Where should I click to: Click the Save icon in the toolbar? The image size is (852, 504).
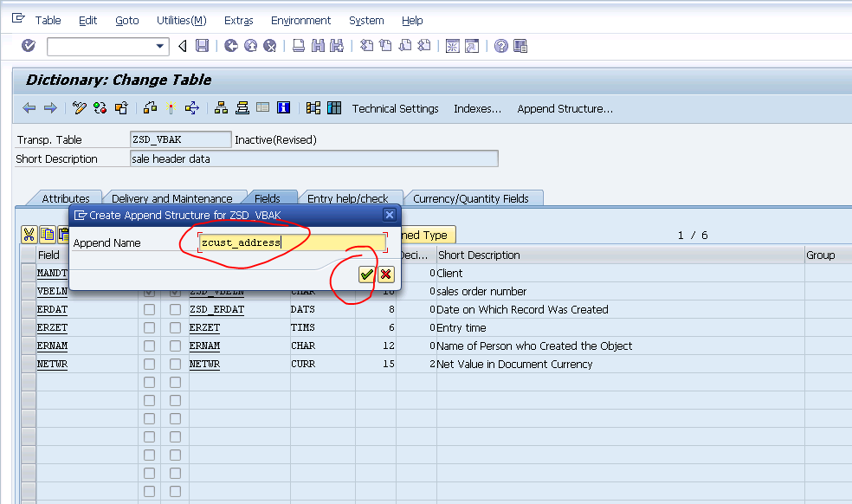point(203,45)
